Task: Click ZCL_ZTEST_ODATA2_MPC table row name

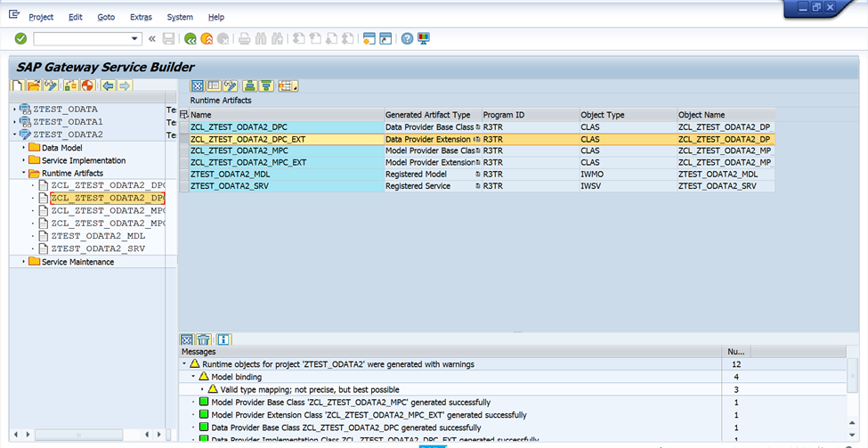Action: click(x=239, y=151)
